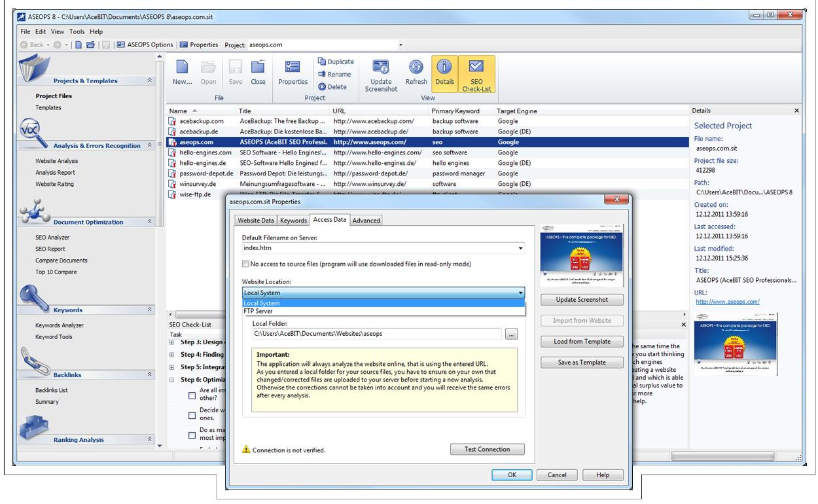
Task: Click Load from Template button
Action: click(582, 342)
